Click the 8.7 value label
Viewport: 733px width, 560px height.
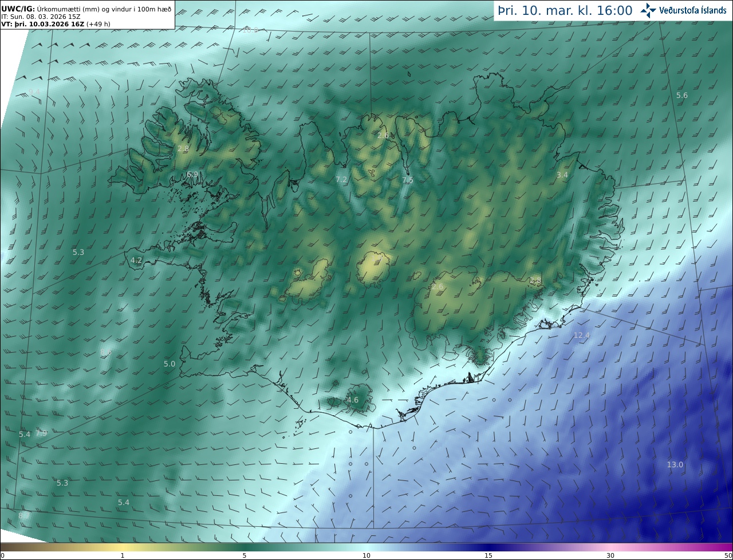24,515
